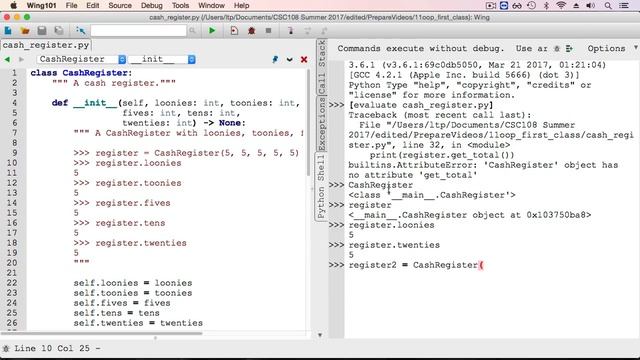Open the Wi-Fi menu bar icon

coord(561,6)
